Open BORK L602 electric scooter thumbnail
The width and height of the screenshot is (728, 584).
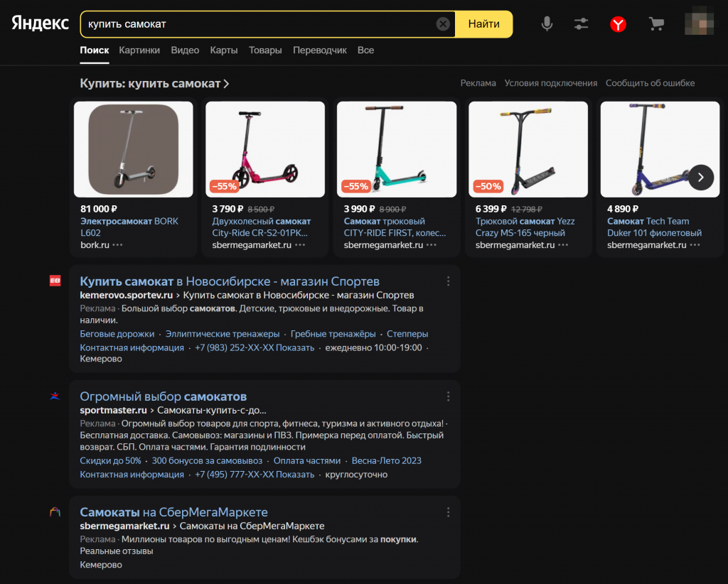point(133,149)
